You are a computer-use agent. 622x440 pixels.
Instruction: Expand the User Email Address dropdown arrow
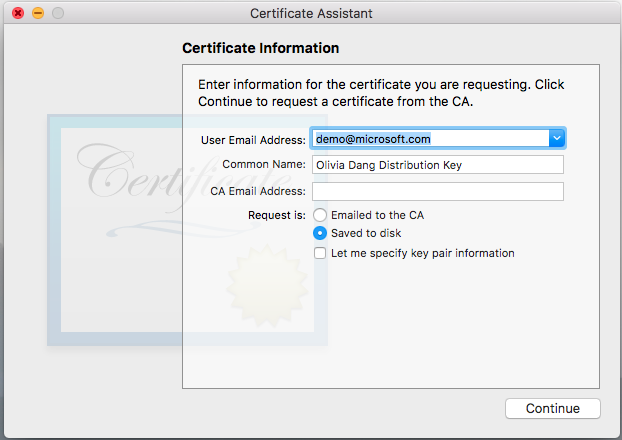click(x=557, y=139)
